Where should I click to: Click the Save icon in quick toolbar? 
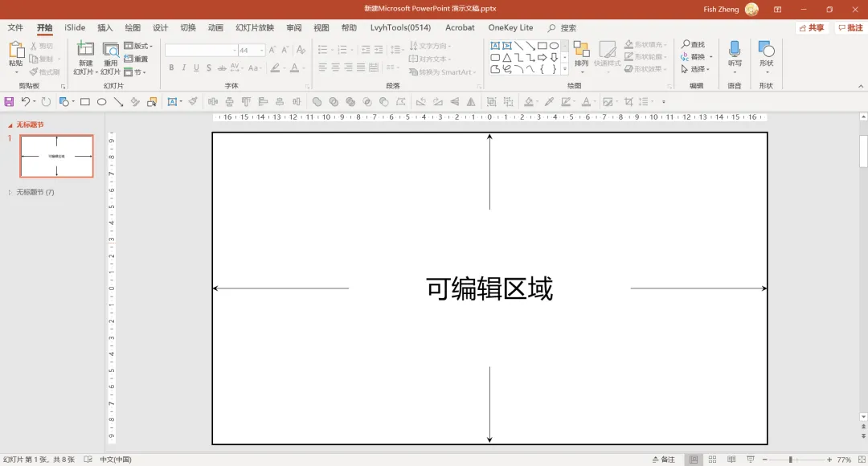(x=9, y=102)
